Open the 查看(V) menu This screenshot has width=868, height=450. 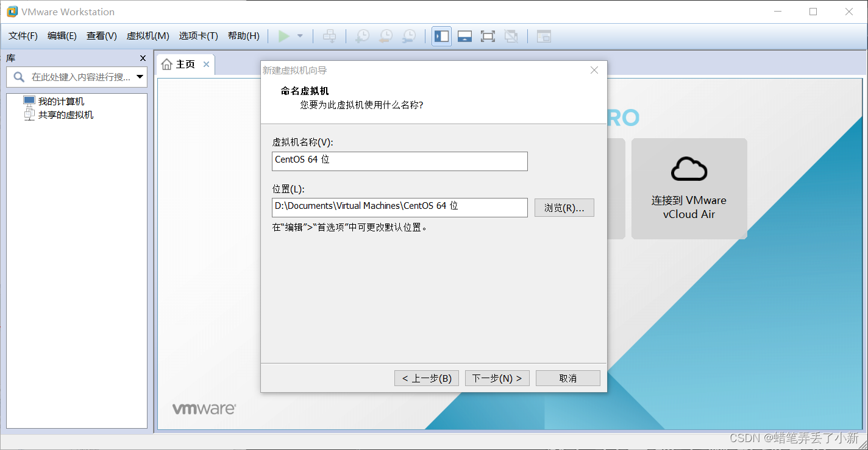click(x=102, y=36)
